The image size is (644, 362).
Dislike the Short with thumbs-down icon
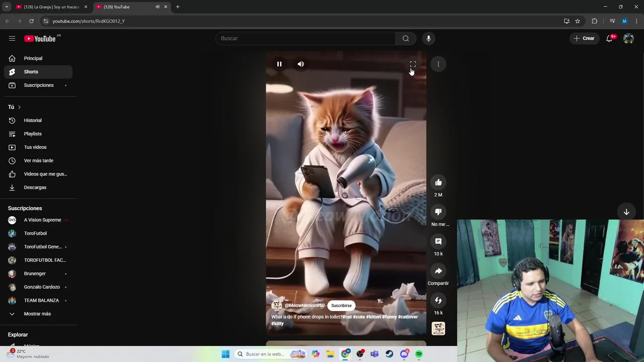[438, 212]
